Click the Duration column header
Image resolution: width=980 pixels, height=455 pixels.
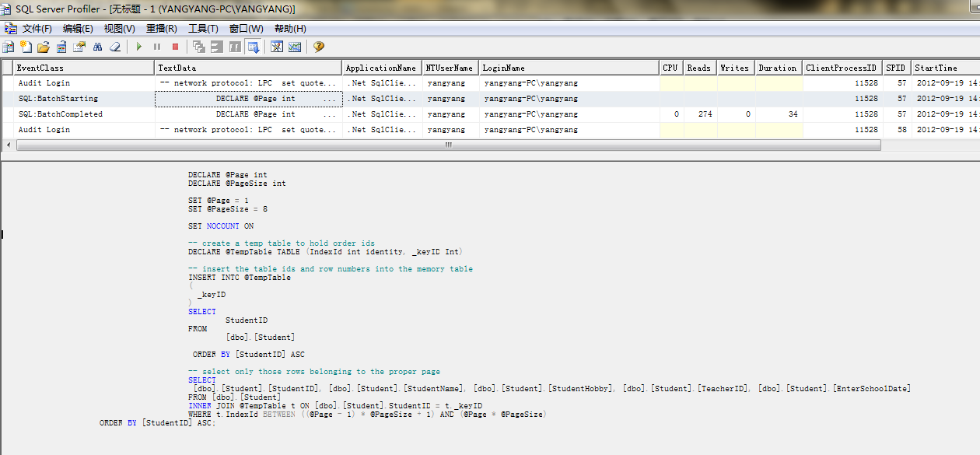click(x=778, y=68)
